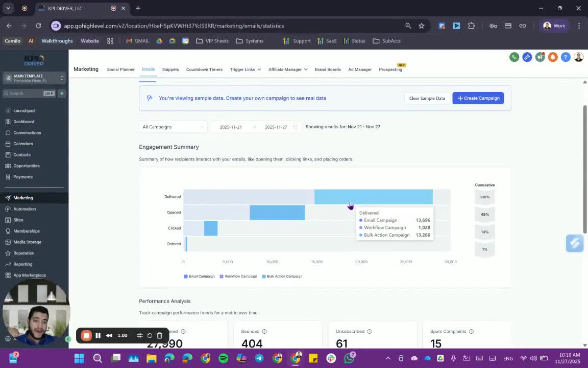This screenshot has height=368, width=588.
Task: Open Dashboard in the sidebar
Action: point(23,122)
